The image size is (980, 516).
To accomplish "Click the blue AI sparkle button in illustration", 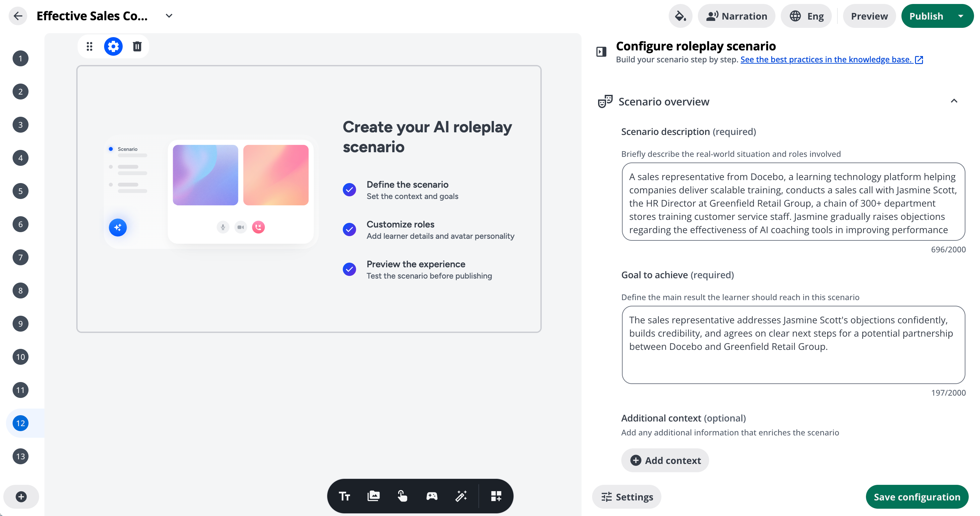I will click(x=118, y=227).
